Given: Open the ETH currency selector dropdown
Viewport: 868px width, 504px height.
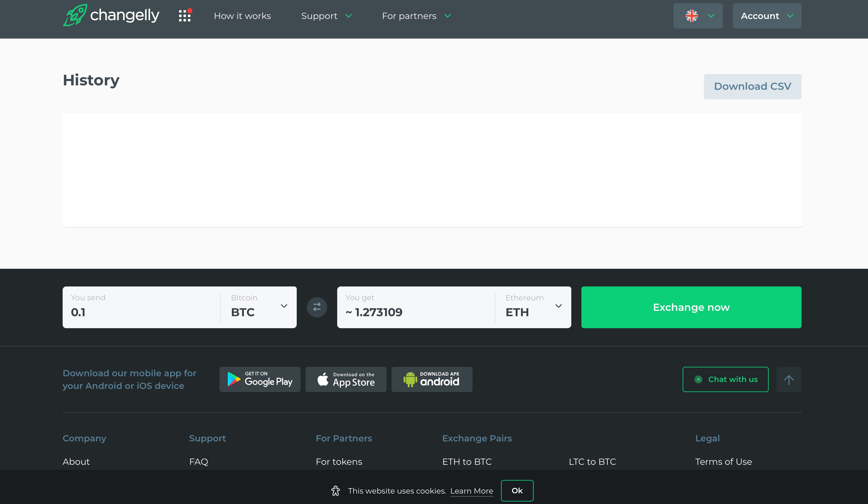Looking at the screenshot, I should point(533,307).
